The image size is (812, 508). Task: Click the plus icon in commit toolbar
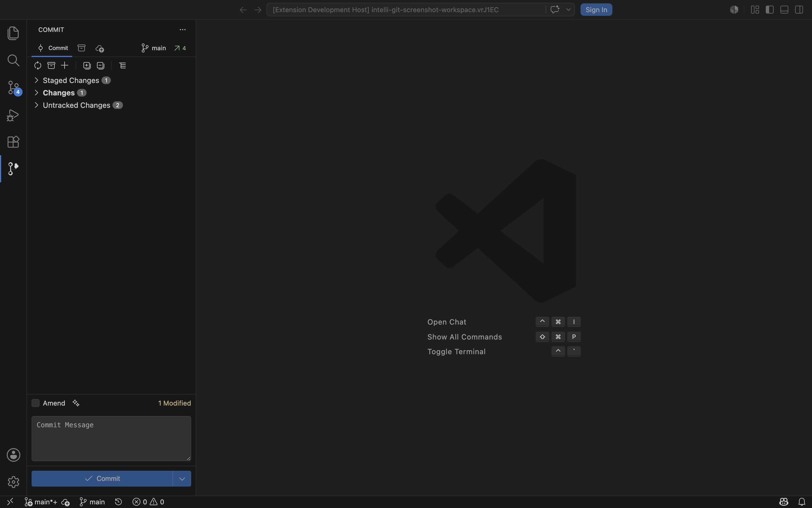point(65,65)
